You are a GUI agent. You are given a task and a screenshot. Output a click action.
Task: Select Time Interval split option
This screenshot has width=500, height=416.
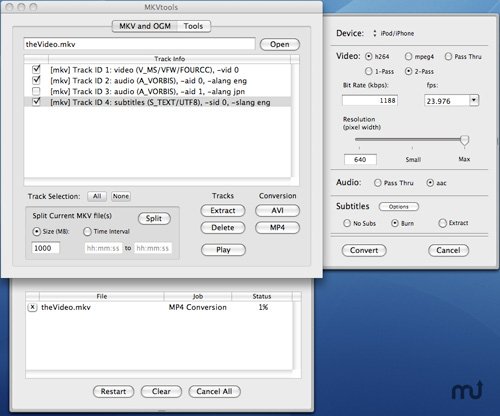coord(87,231)
